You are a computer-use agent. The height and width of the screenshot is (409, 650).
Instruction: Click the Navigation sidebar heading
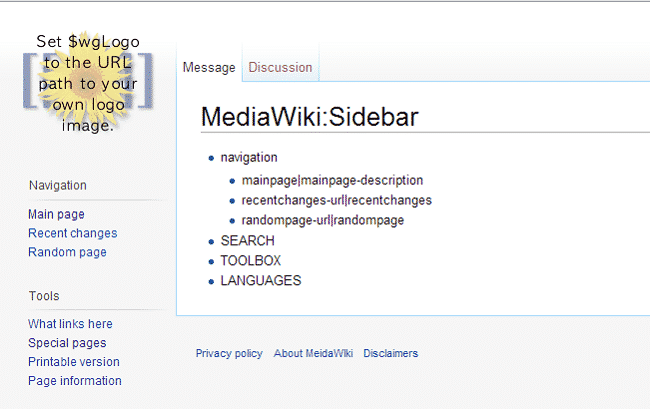click(57, 185)
